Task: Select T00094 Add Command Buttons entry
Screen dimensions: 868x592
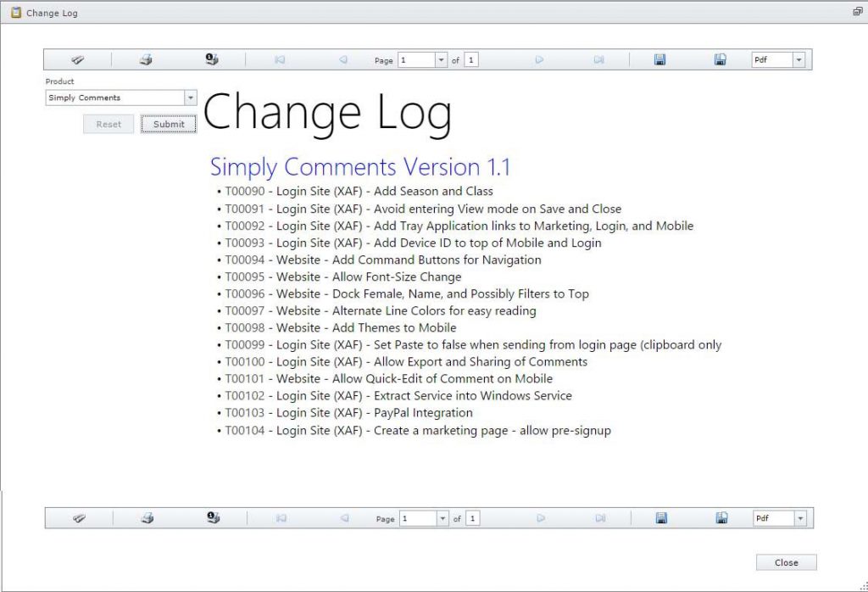Action: 382,260
